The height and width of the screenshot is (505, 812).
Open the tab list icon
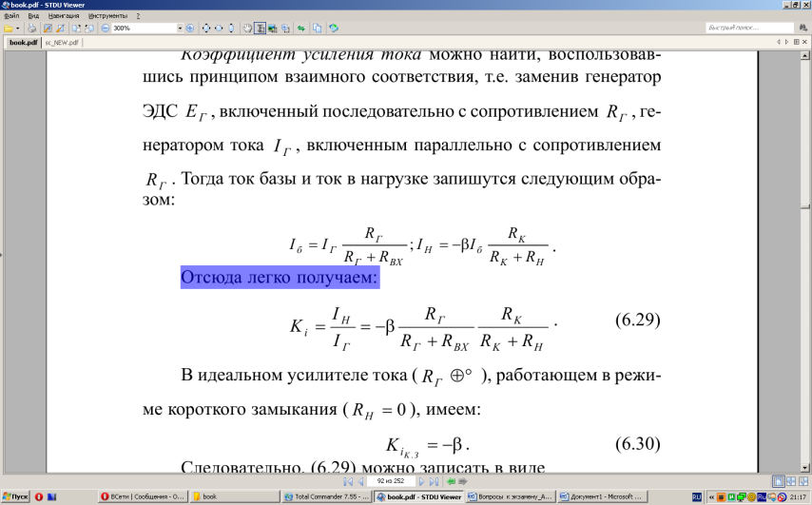click(x=797, y=43)
